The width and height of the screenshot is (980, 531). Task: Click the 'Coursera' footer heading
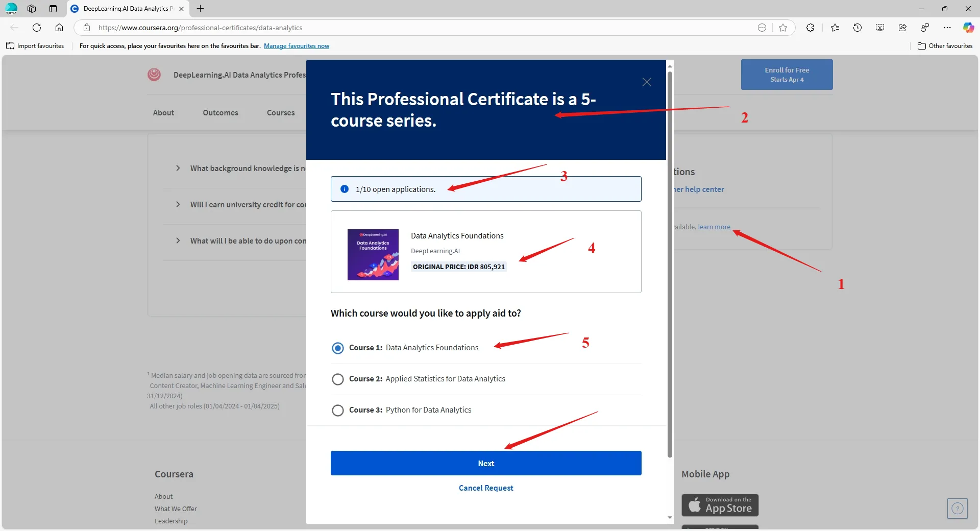[x=174, y=474]
